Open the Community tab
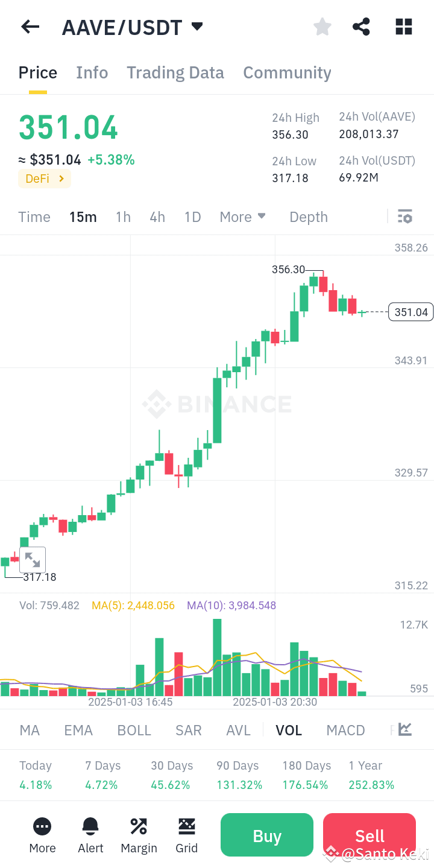This screenshot has height=868, width=434. point(287,72)
